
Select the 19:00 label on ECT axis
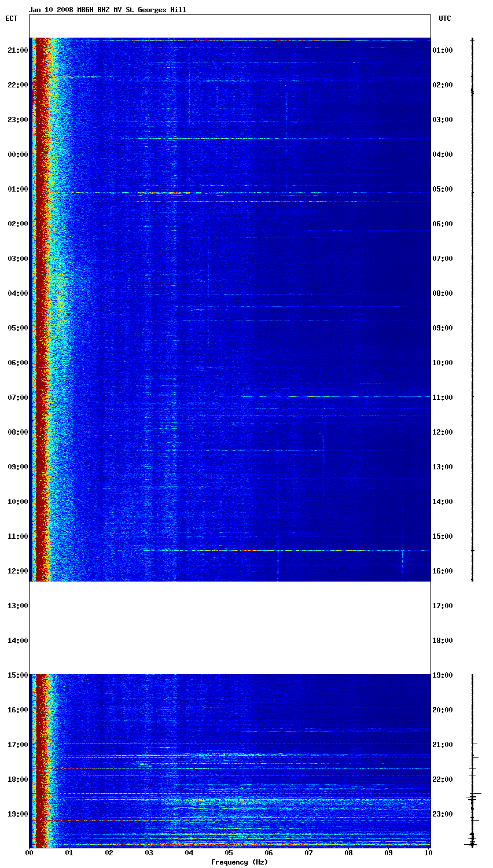point(18,814)
